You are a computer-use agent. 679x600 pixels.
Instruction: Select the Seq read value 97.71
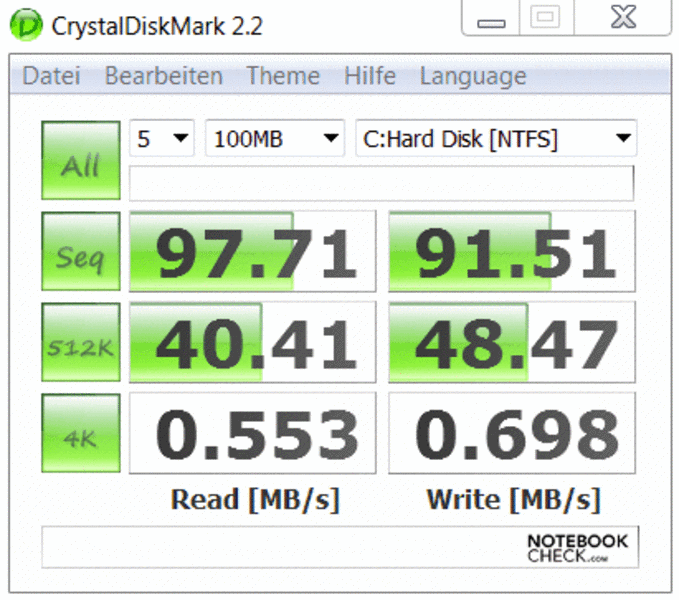tap(252, 251)
